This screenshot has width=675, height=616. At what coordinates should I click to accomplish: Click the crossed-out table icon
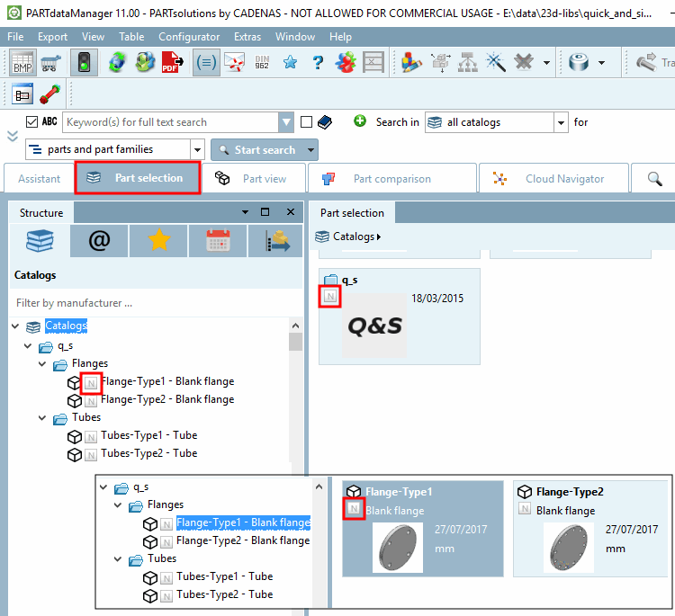coord(373,63)
